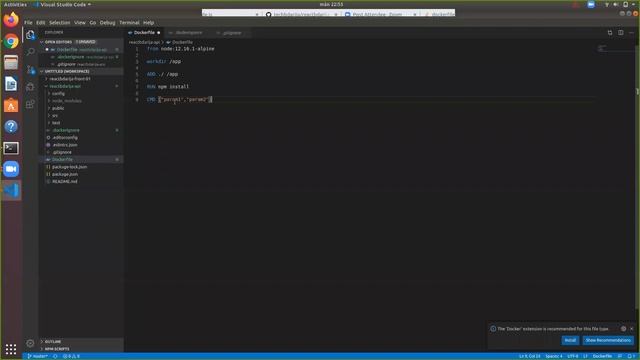Open the Debug menu
The height and width of the screenshot is (360, 640).
pyautogui.click(x=107, y=23)
